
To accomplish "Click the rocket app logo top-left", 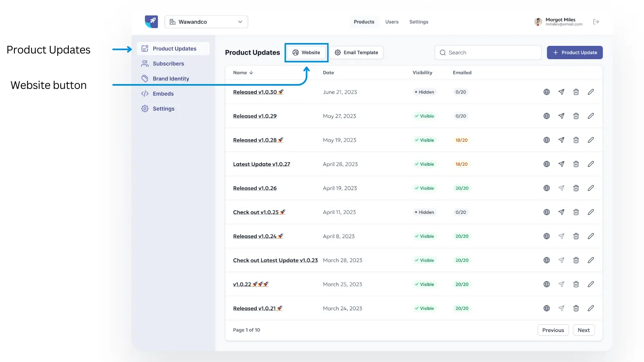I will pyautogui.click(x=151, y=22).
